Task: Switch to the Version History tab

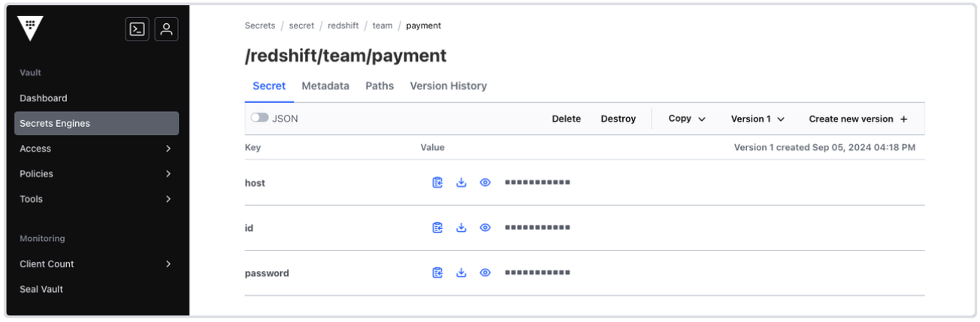Action: [448, 86]
